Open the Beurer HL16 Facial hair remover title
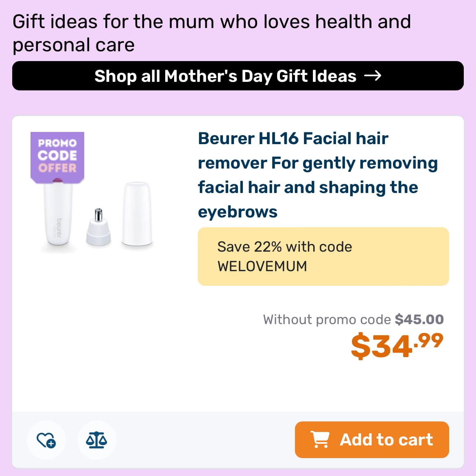Viewport: 476px width, 476px height. [x=318, y=175]
